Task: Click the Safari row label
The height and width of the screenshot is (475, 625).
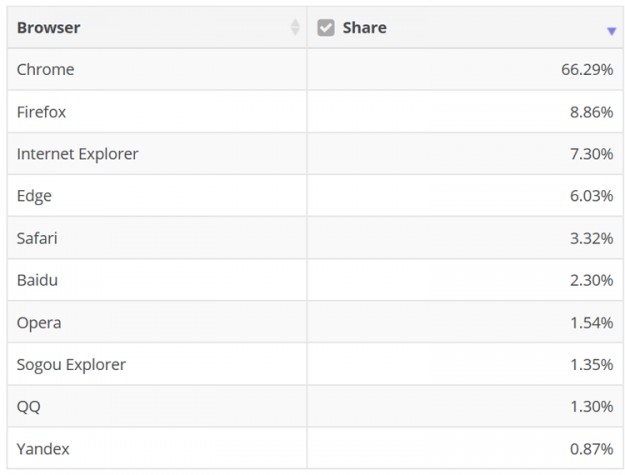Action: click(x=38, y=238)
